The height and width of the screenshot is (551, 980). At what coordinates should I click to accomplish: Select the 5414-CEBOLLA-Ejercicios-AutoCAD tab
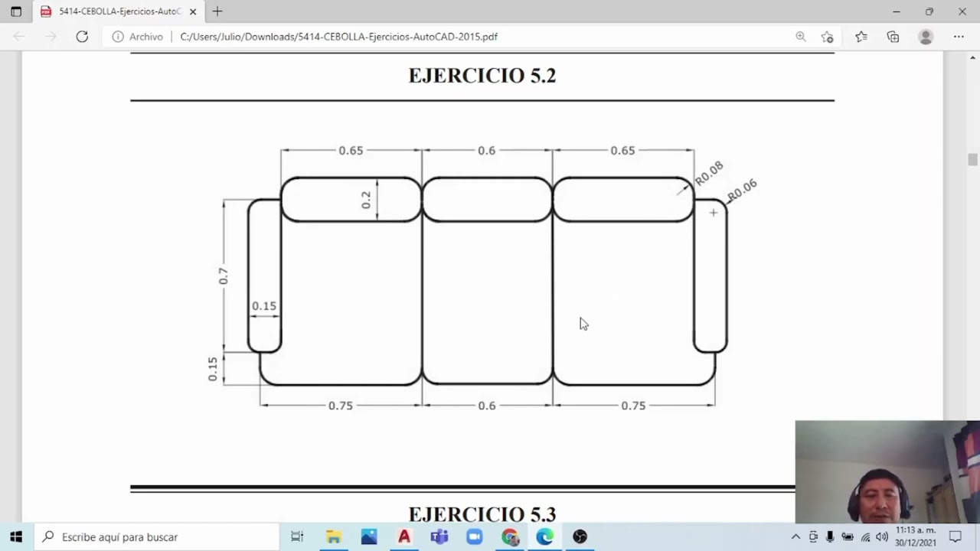tap(119, 11)
